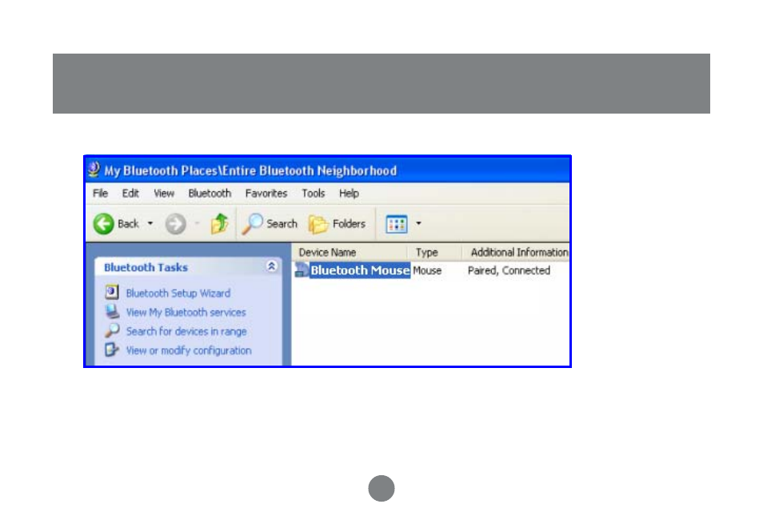Open the File menu
The image size is (763, 532).
click(x=100, y=194)
